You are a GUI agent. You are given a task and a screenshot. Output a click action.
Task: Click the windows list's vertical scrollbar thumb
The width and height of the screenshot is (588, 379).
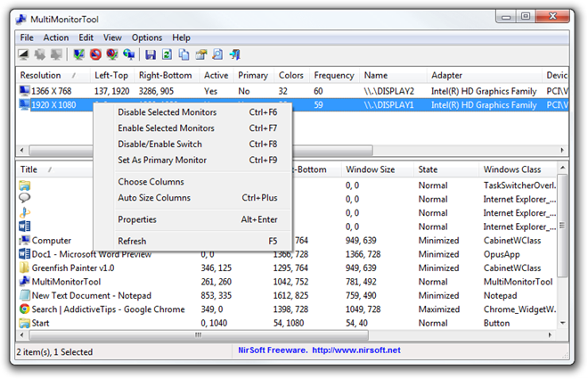(562, 226)
